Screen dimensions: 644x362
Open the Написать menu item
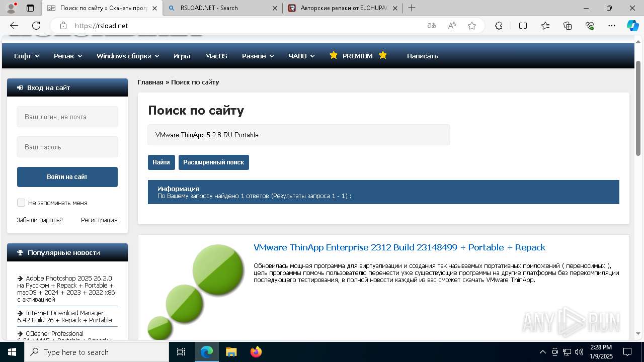click(x=422, y=56)
